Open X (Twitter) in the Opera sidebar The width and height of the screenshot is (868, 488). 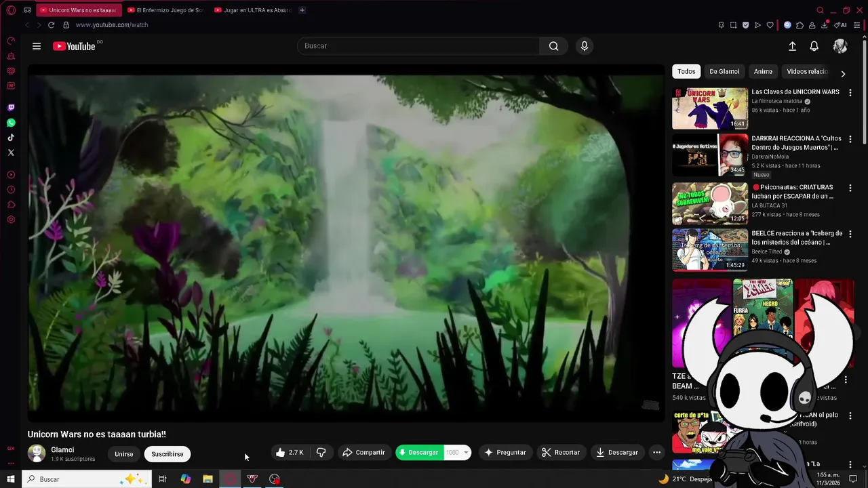pyautogui.click(x=11, y=152)
